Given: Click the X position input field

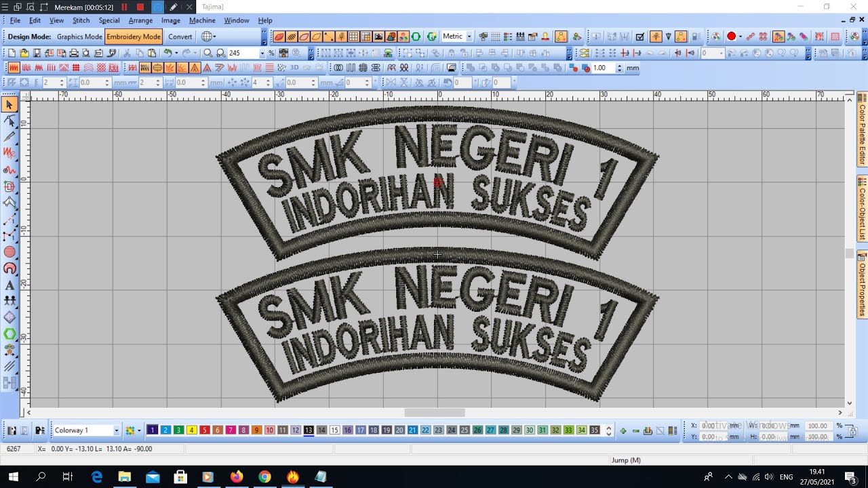Looking at the screenshot, I should pyautogui.click(x=713, y=426).
